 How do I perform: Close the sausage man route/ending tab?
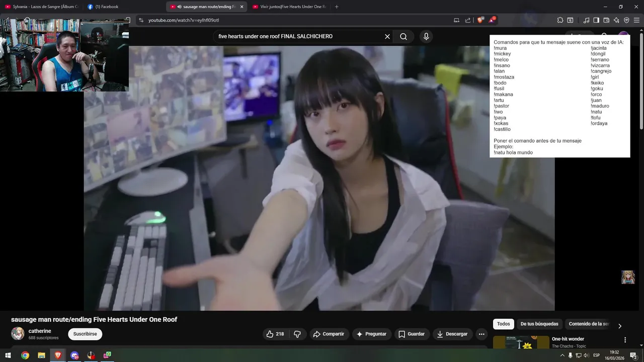tap(242, 7)
